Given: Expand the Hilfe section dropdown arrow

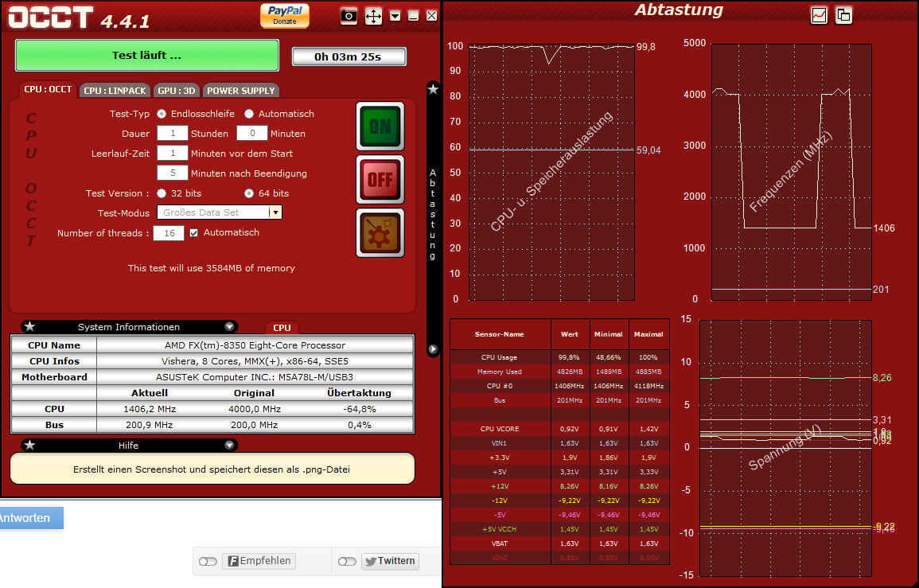Looking at the screenshot, I should click(x=229, y=445).
